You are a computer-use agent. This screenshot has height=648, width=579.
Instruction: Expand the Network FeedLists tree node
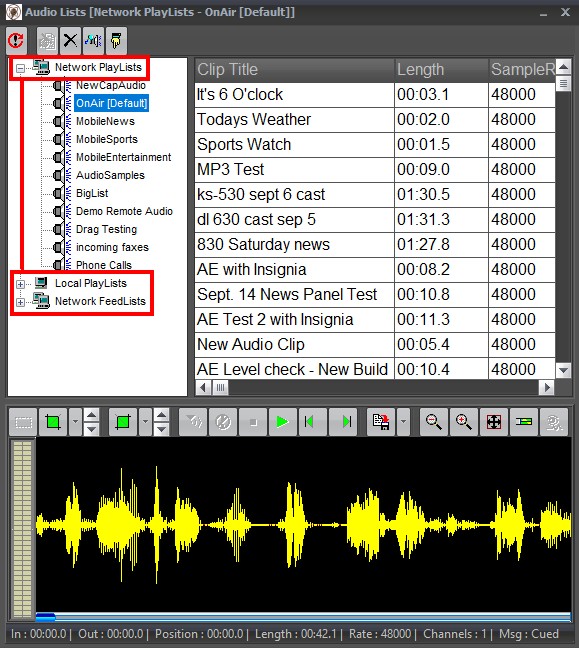pyautogui.click(x=20, y=303)
